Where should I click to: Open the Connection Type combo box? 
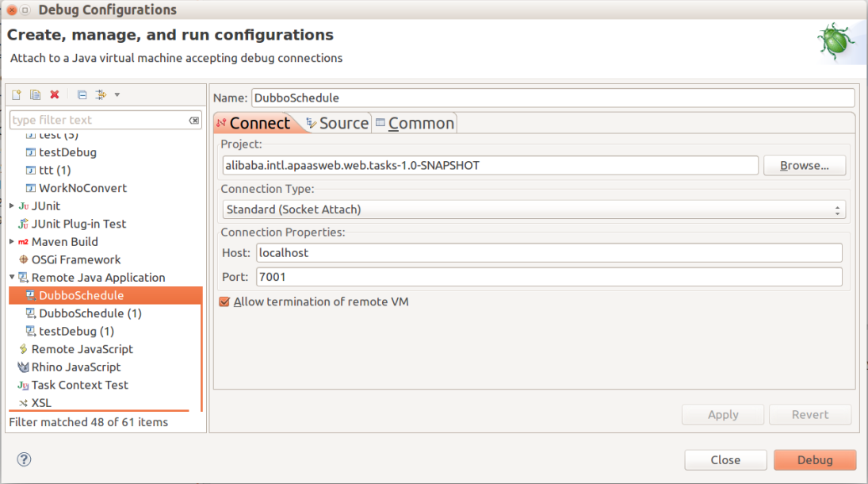[533, 209]
